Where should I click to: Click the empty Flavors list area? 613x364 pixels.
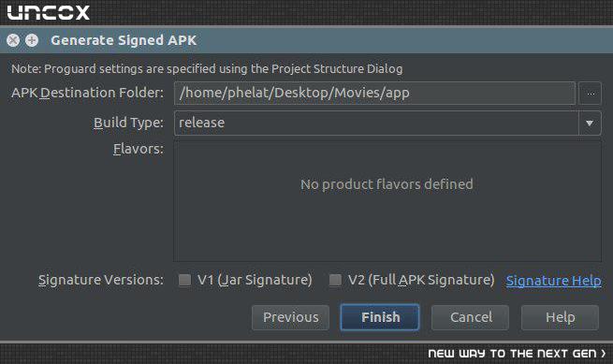(x=387, y=201)
